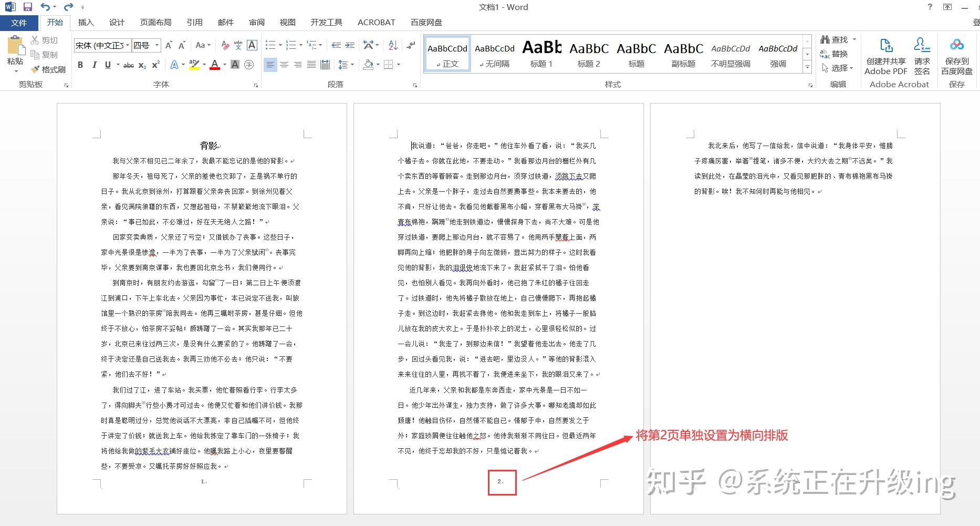This screenshot has height=526, width=980.
Task: Open the line spacing dropdown
Action: tap(346, 65)
